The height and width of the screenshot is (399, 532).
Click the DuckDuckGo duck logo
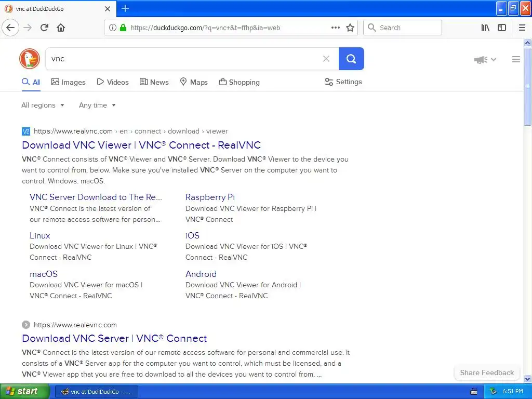pyautogui.click(x=30, y=59)
